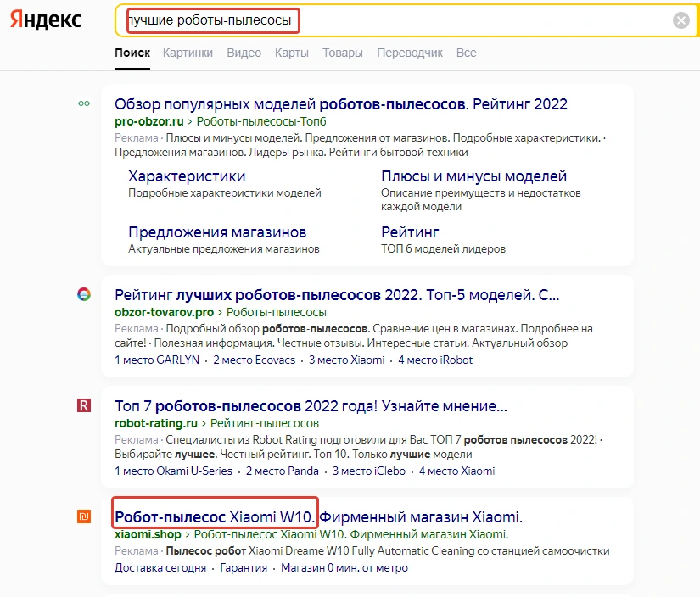Click the robot-rating.ru red R favicon
This screenshot has width=700, height=597.
[x=84, y=405]
